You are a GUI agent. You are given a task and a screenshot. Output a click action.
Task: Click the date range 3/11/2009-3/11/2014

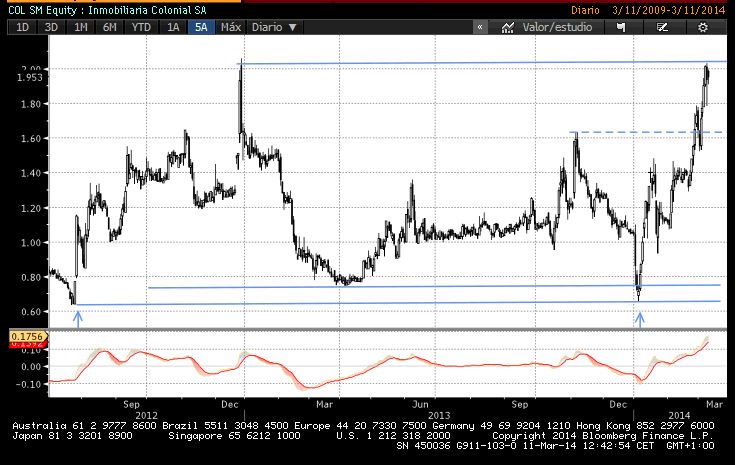669,10
